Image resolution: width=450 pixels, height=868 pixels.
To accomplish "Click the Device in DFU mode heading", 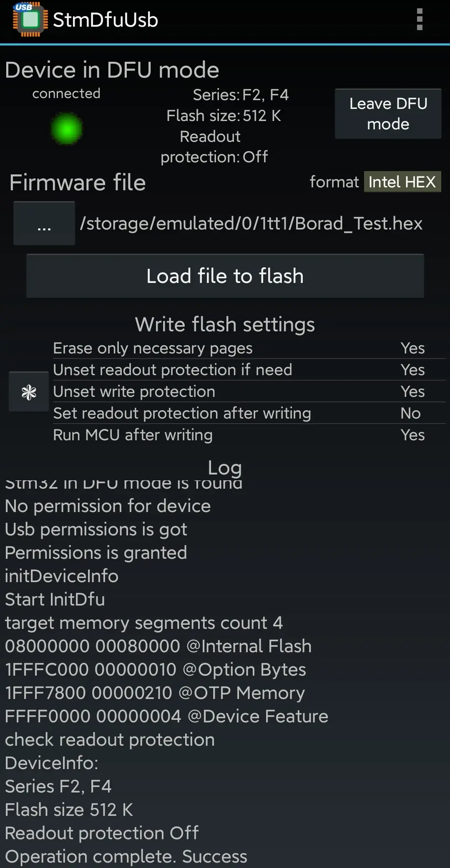I will point(112,70).
